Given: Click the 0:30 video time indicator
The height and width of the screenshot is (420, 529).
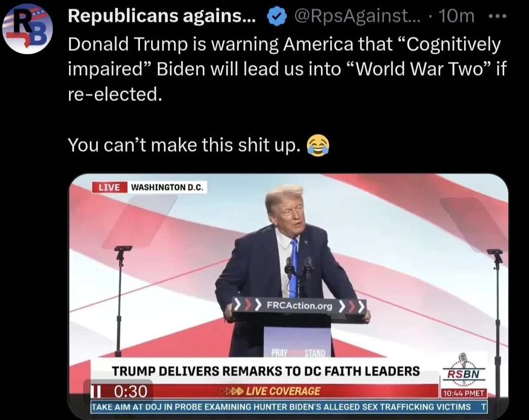Looking at the screenshot, I should pos(130,392).
